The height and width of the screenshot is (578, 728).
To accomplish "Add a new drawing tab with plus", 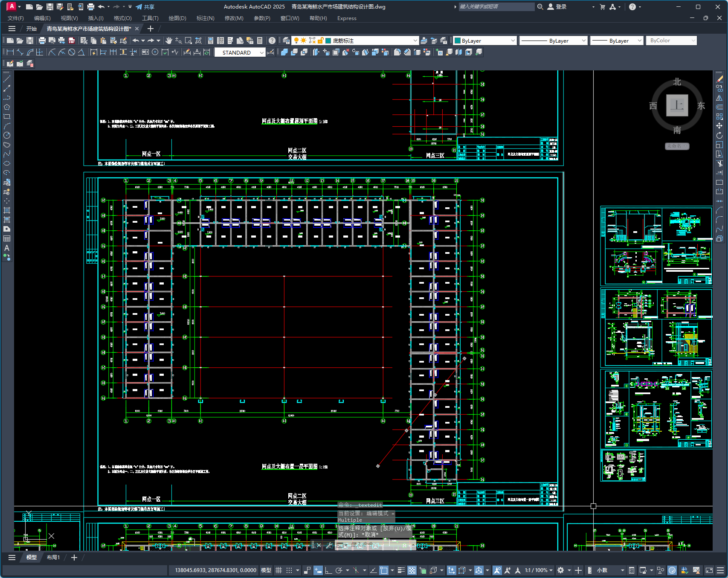I will pyautogui.click(x=150, y=29).
